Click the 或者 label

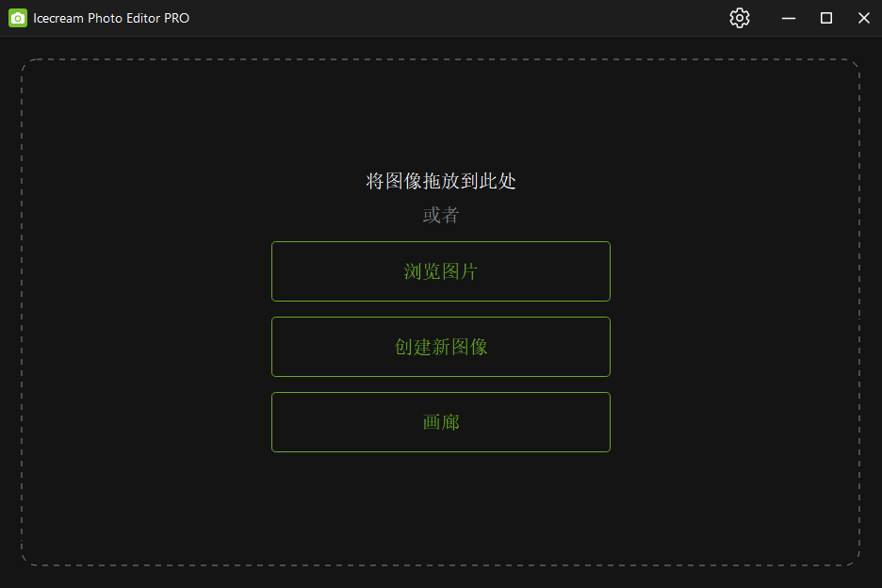(440, 215)
